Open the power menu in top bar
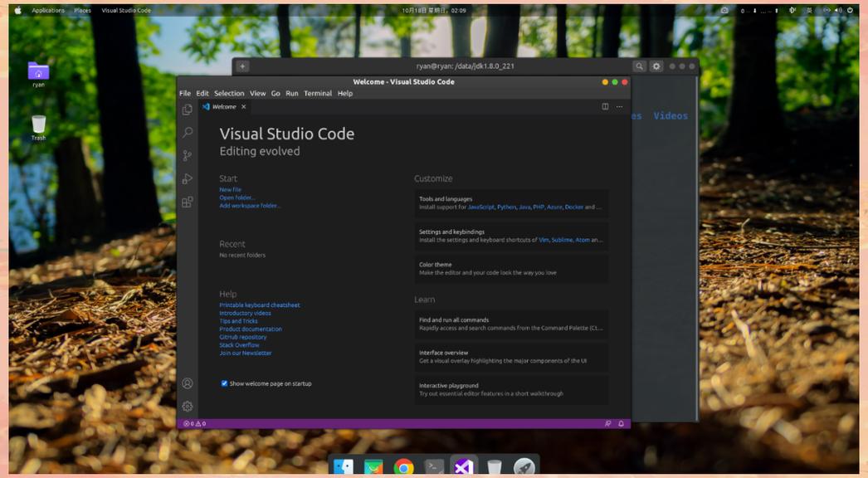Screen dimensions: 868x478 point(850,10)
